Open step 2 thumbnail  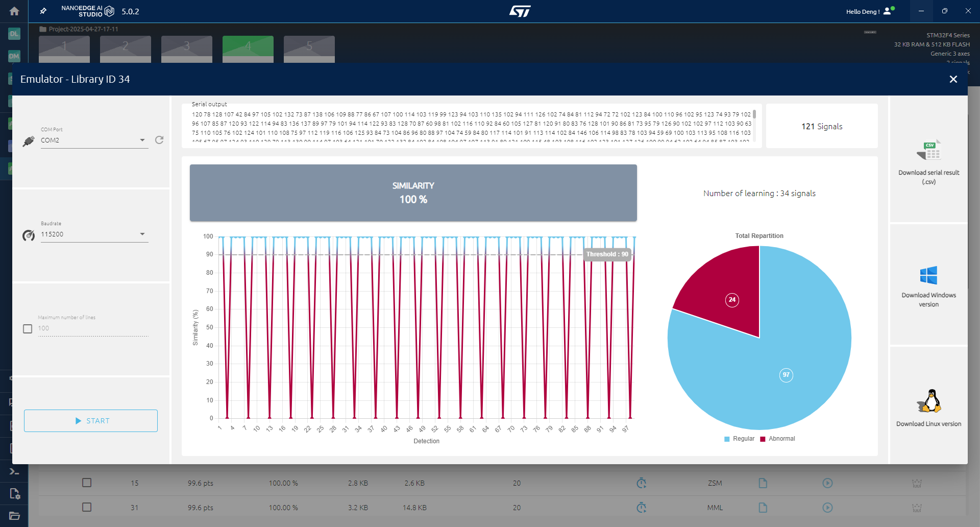(126, 49)
